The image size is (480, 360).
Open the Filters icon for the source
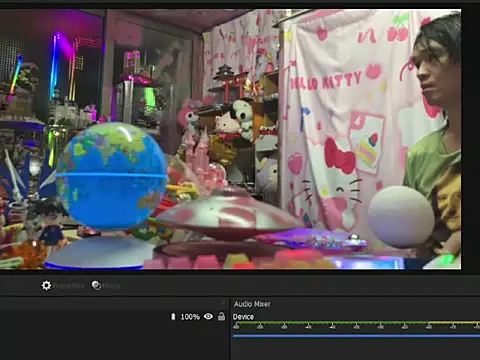tap(96, 285)
